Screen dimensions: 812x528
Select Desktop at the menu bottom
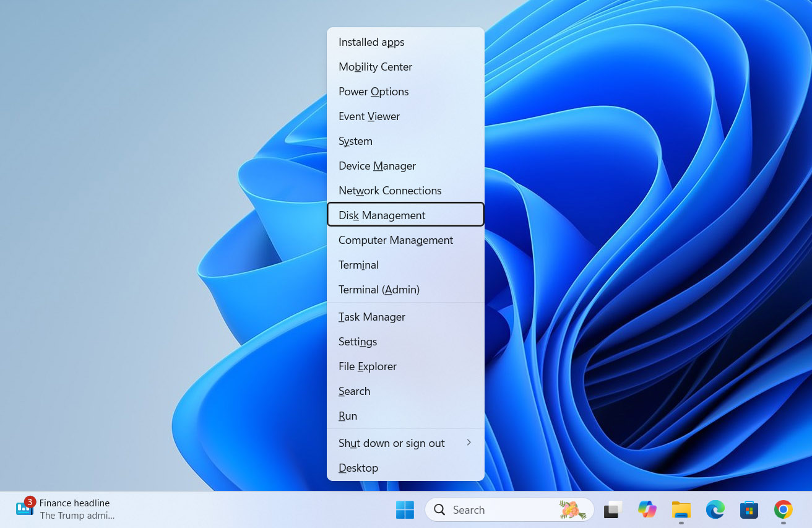tap(405, 468)
